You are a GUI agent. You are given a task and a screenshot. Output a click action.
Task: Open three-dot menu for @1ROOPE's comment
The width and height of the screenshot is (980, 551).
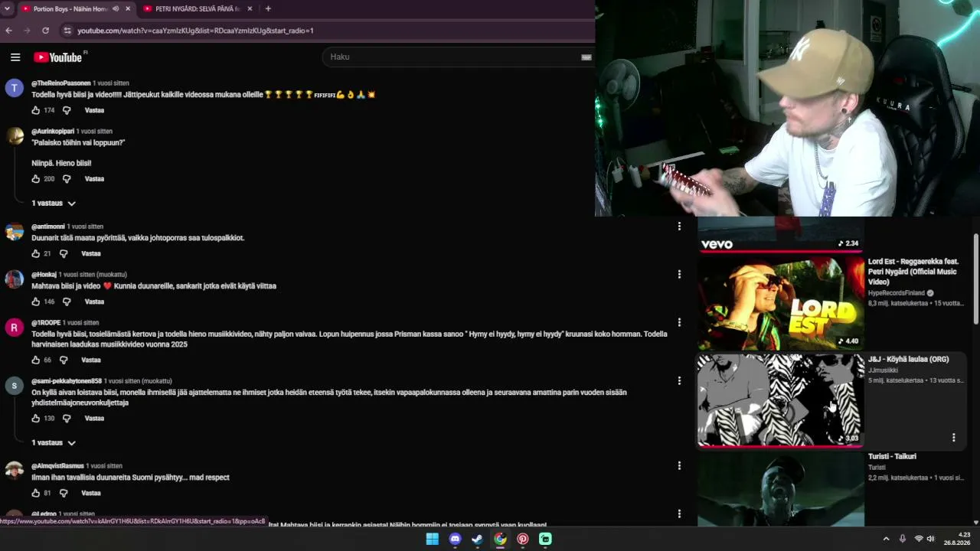679,322
